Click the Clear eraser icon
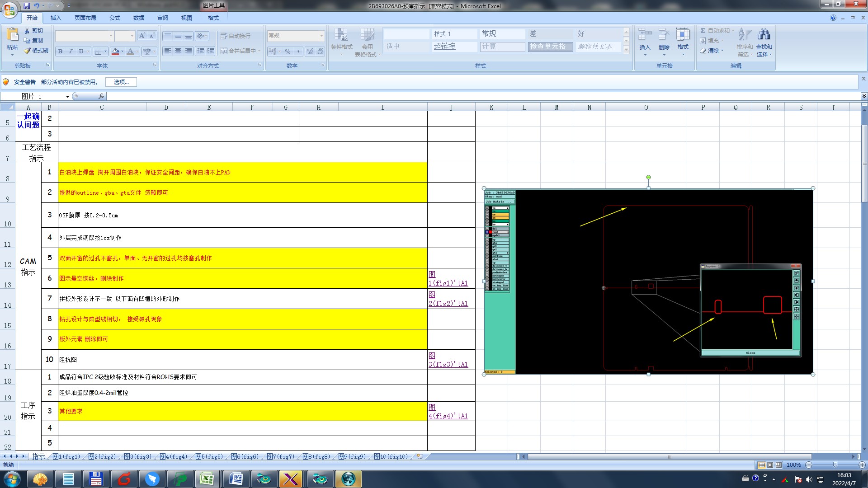 703,51
